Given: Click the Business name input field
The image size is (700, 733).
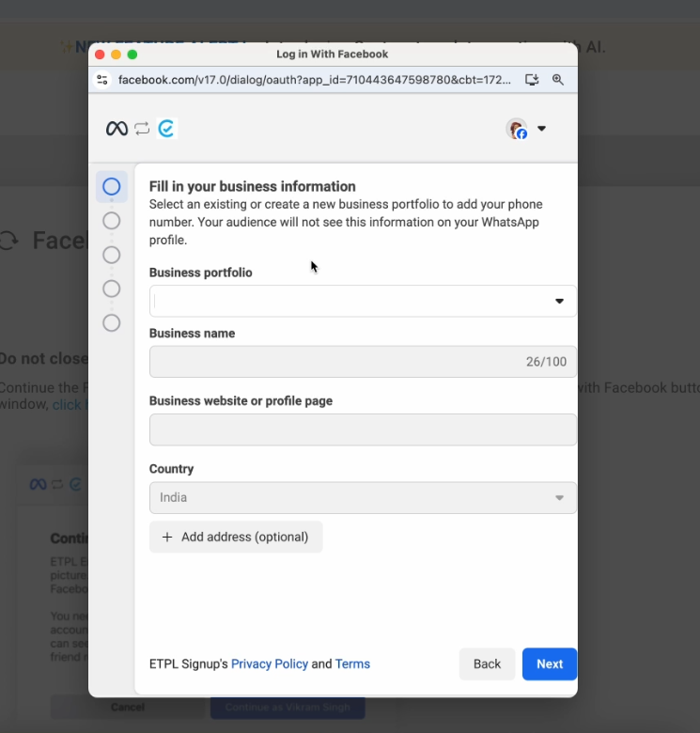Looking at the screenshot, I should click(x=363, y=362).
